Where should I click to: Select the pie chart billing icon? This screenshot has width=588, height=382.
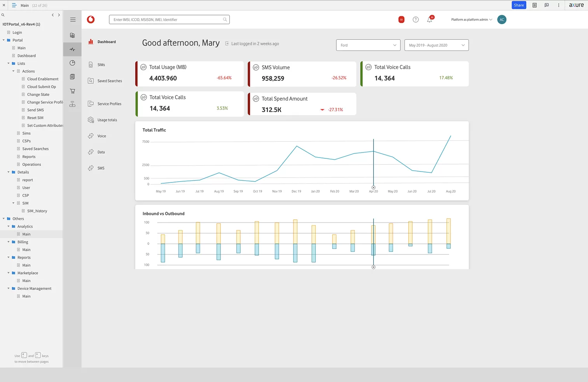point(72,63)
